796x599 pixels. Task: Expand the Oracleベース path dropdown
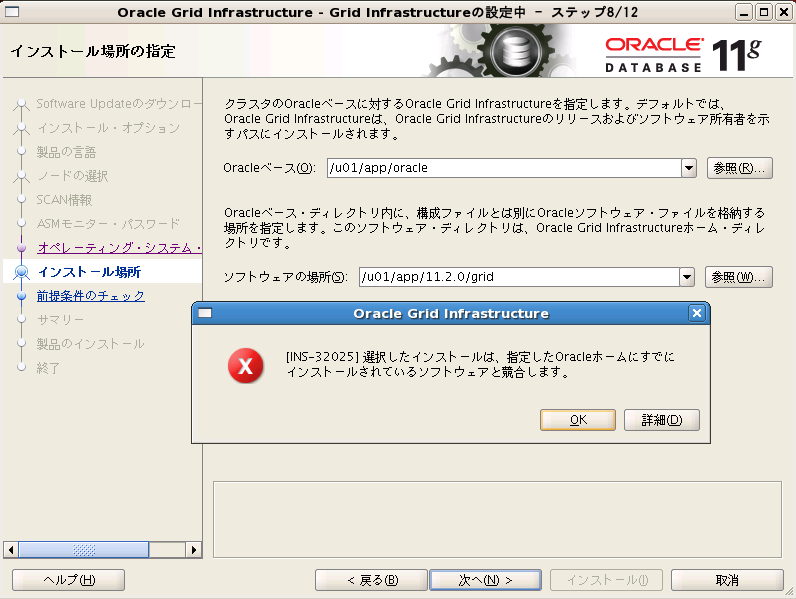(689, 168)
